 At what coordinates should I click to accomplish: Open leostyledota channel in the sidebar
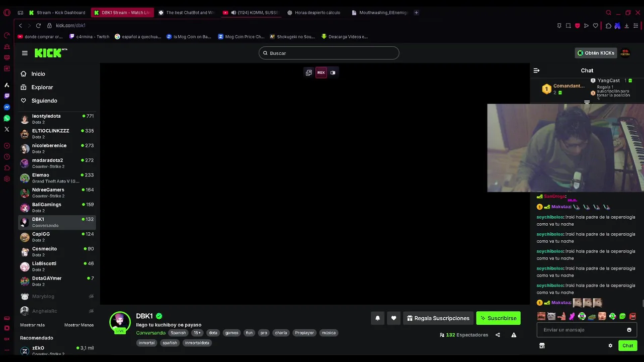[57, 119]
